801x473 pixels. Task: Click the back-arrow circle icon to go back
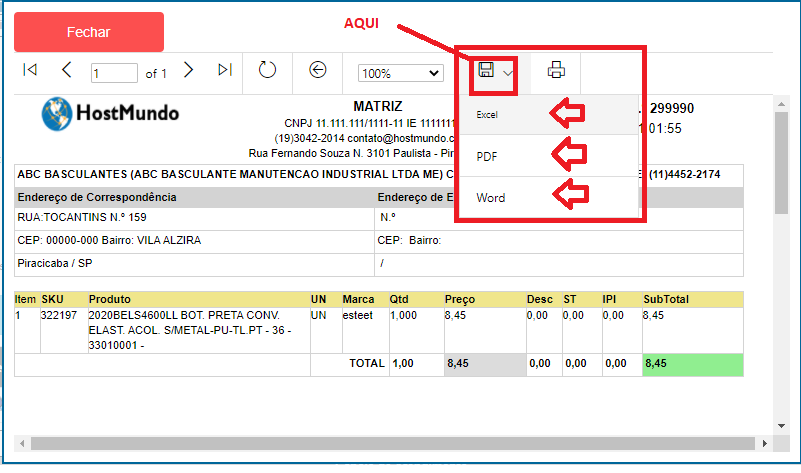(318, 69)
